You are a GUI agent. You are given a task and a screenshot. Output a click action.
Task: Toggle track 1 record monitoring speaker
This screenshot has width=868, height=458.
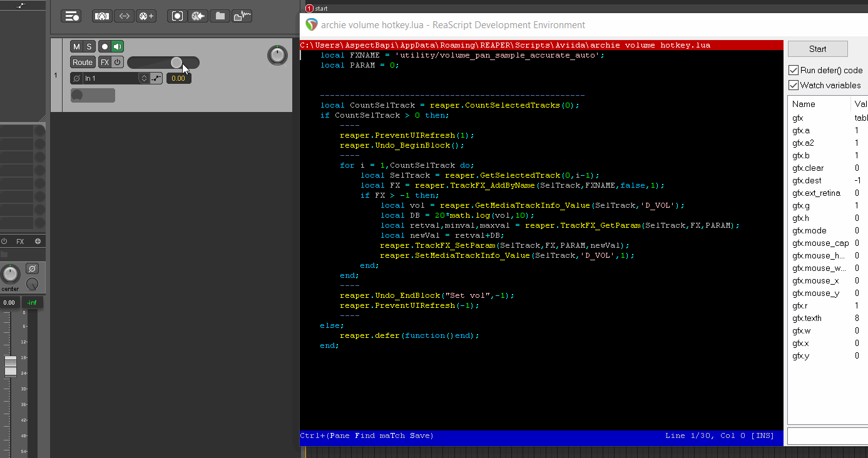click(x=117, y=47)
